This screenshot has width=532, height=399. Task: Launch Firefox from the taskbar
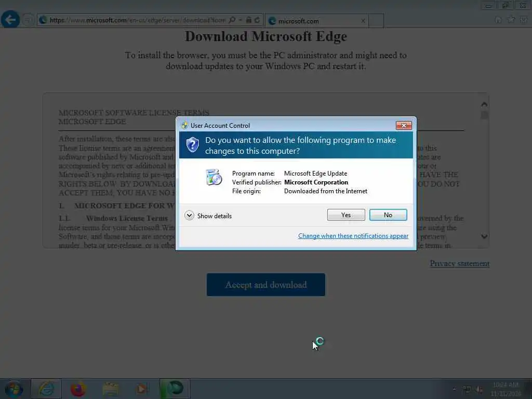[x=78, y=389]
